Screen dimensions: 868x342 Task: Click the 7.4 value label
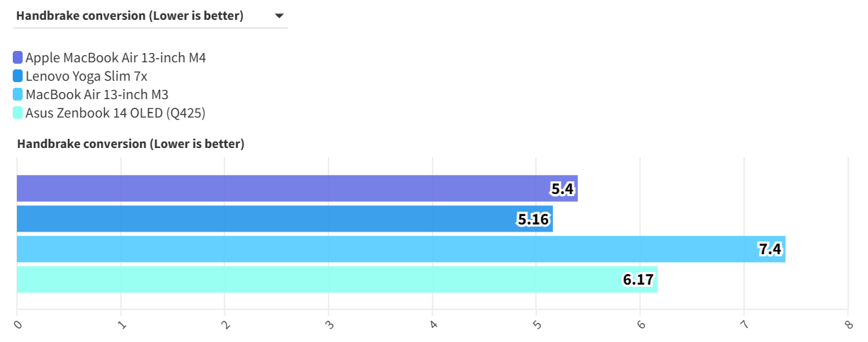(x=770, y=249)
